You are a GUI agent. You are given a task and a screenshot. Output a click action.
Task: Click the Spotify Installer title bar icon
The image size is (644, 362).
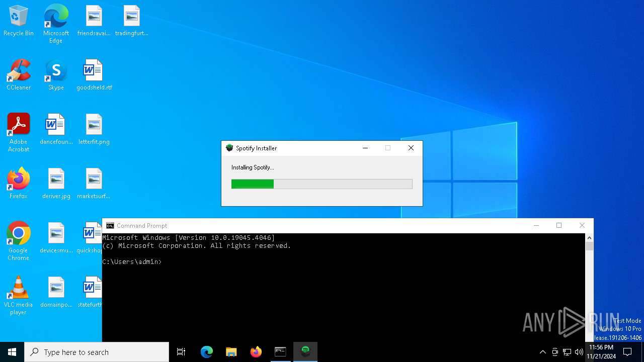click(x=229, y=148)
